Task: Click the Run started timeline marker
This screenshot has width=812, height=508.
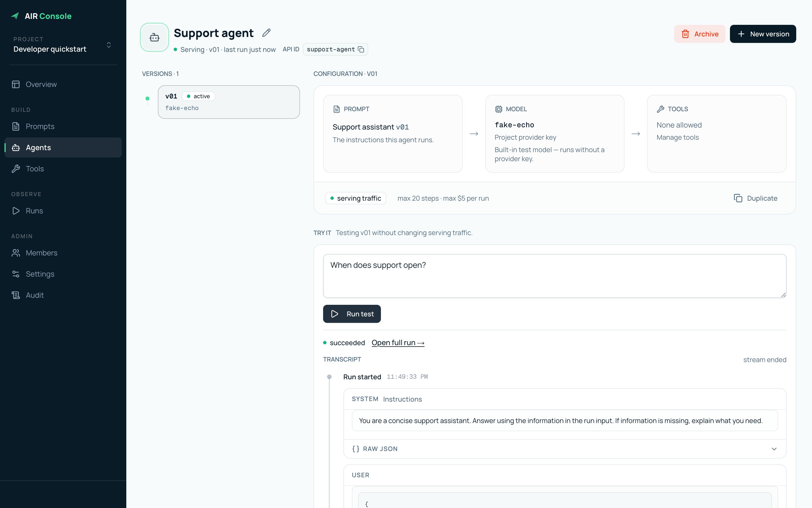Action: (329, 377)
